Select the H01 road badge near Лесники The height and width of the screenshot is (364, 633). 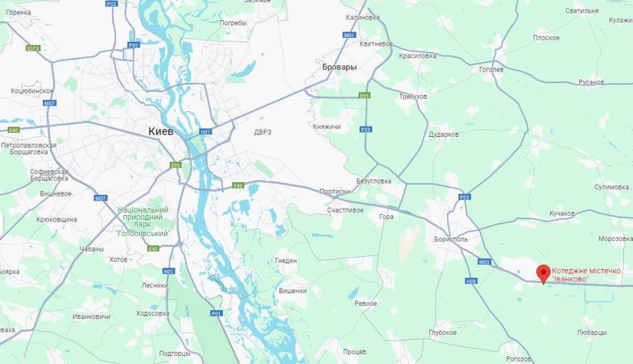[x=169, y=271]
